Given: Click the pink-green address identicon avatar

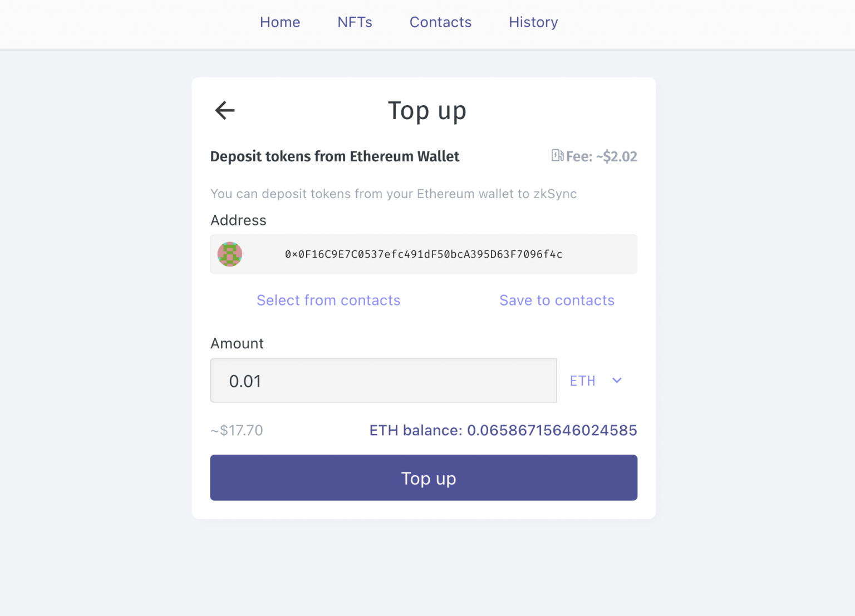Looking at the screenshot, I should click(230, 254).
